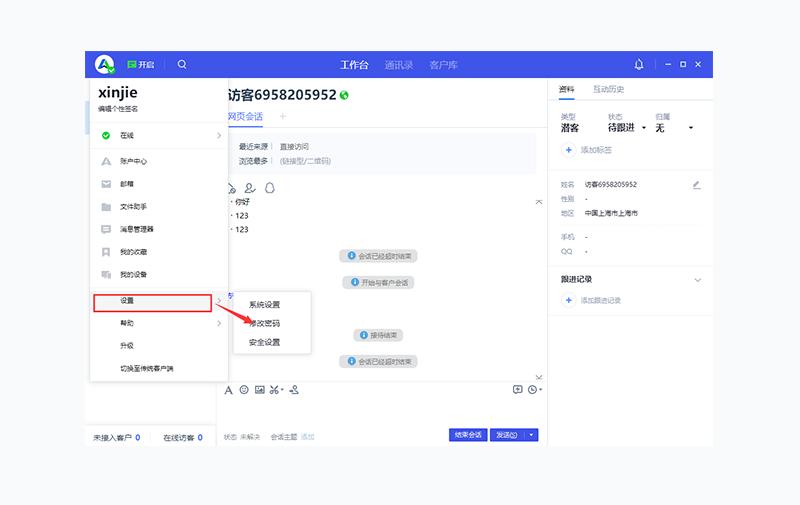Screen dimensions: 800x505
Task: Click the green online status check icon
Action: tap(106, 135)
